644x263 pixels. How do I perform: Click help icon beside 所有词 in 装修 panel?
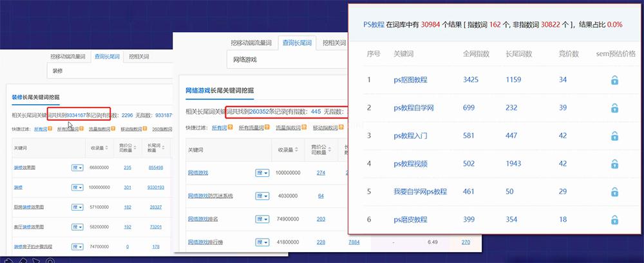(50, 129)
